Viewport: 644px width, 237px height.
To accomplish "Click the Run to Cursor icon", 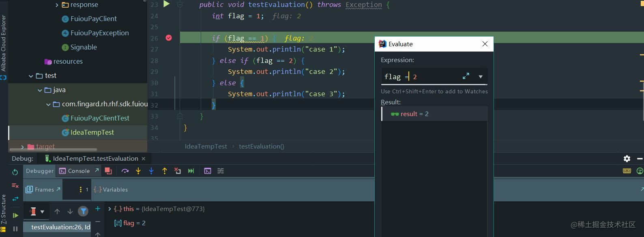I will [x=191, y=171].
